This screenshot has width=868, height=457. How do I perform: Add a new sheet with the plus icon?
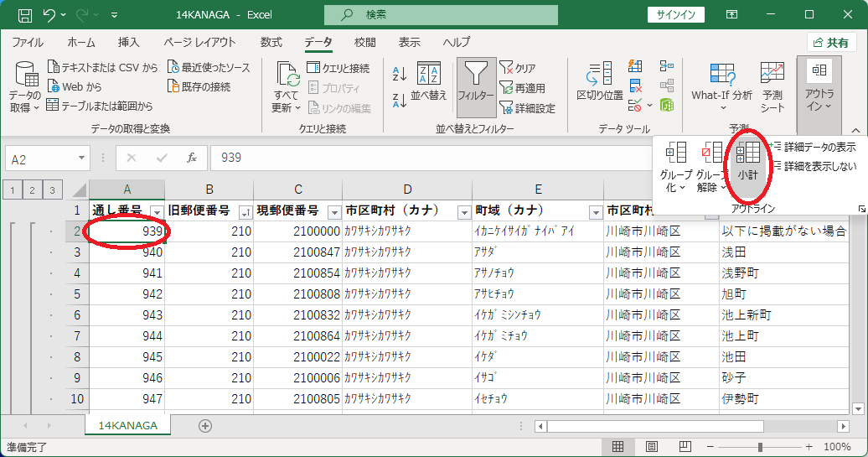click(x=204, y=425)
